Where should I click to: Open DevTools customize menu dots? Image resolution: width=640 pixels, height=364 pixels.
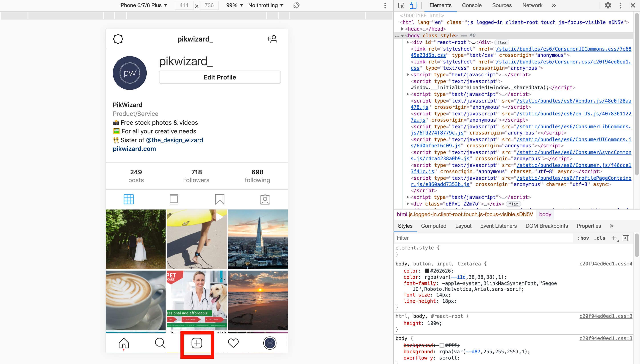[x=620, y=5]
